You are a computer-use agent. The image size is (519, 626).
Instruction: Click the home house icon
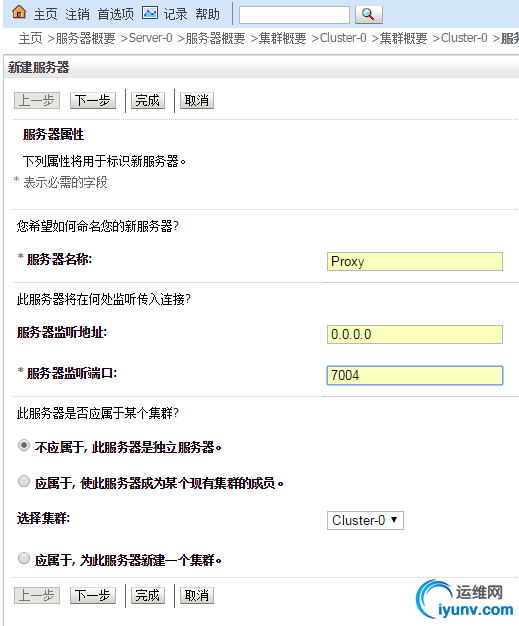pos(19,13)
